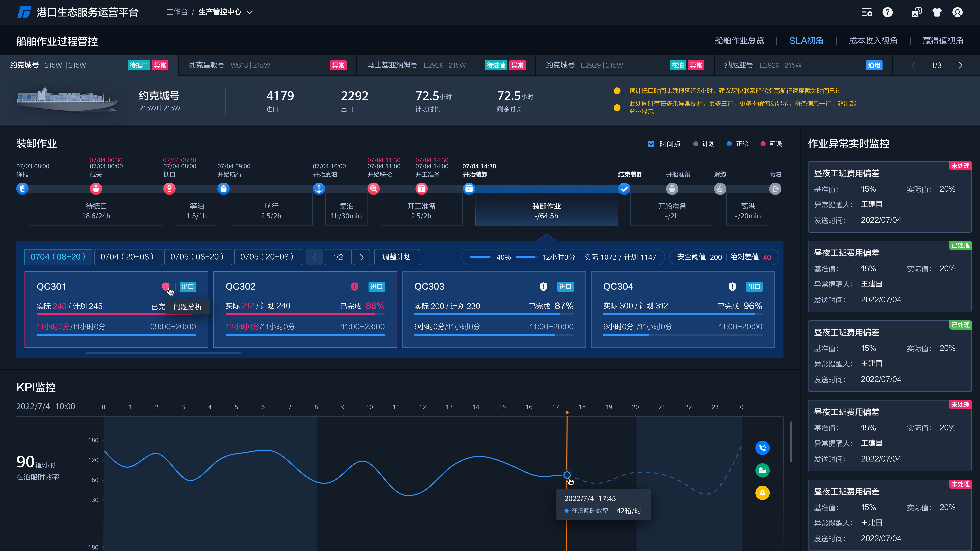
Task: Open the list-settings icon in top bar
Action: [x=867, y=12]
